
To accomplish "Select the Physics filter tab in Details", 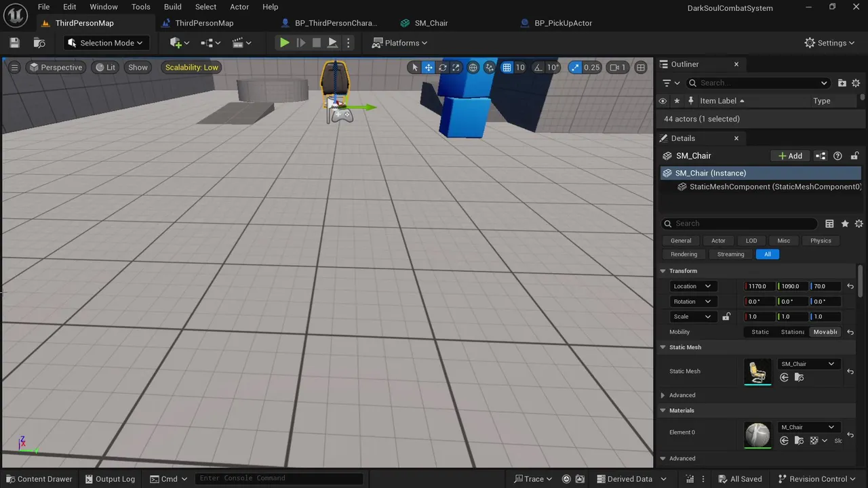I will tap(821, 241).
